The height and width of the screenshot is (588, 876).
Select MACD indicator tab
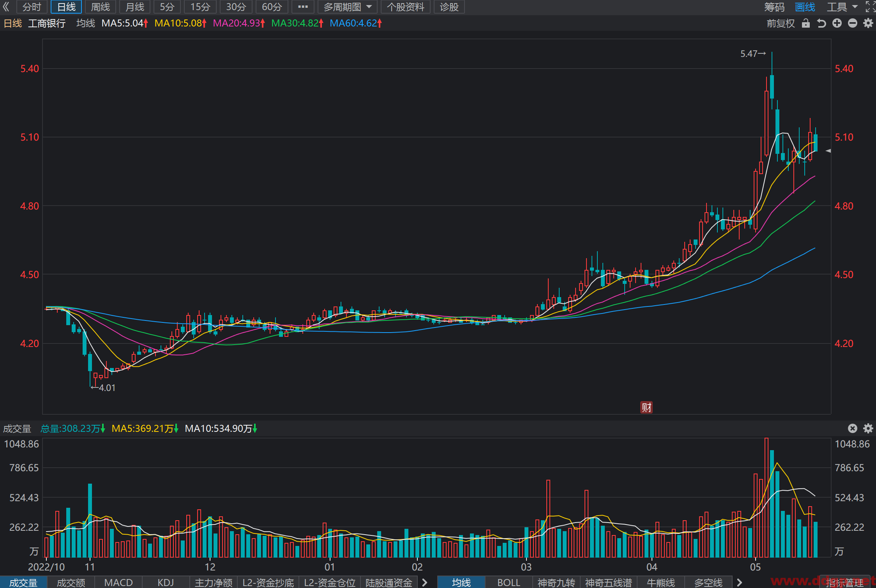tap(118, 583)
